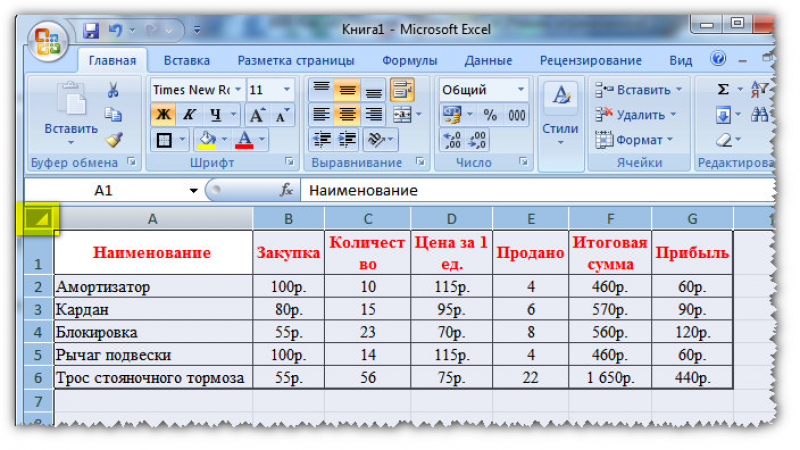Toggle middle vertical alignment
Viewport: 800px width, 450px height.
[347, 90]
